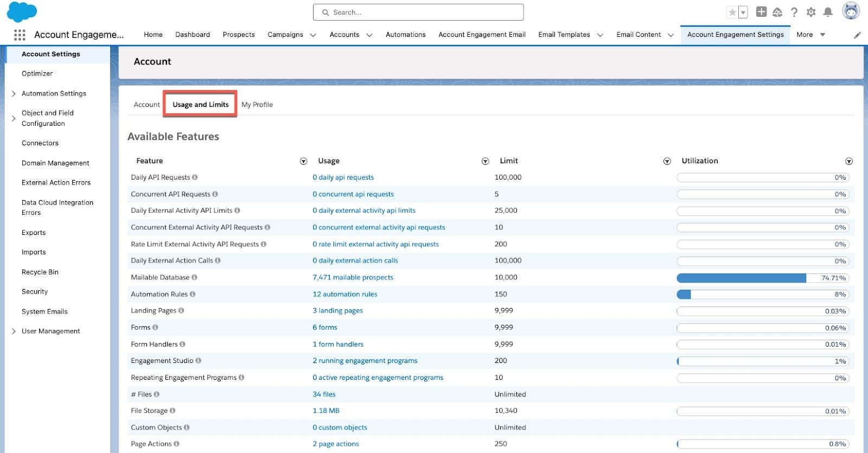
Task: Click info icon next to Automation Rules
Action: [x=193, y=294]
